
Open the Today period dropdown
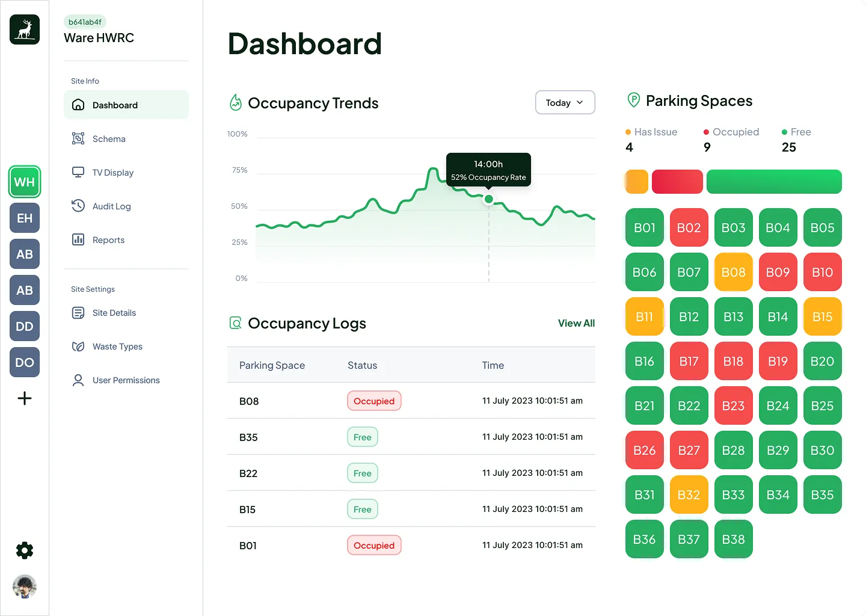point(565,102)
